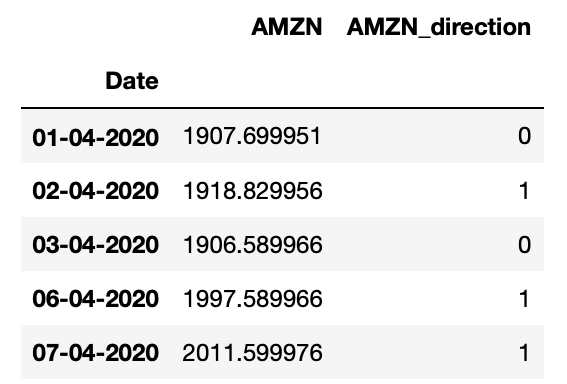Click the price value 1906.589966
Viewport: 567px width, 384px height.
point(253,244)
